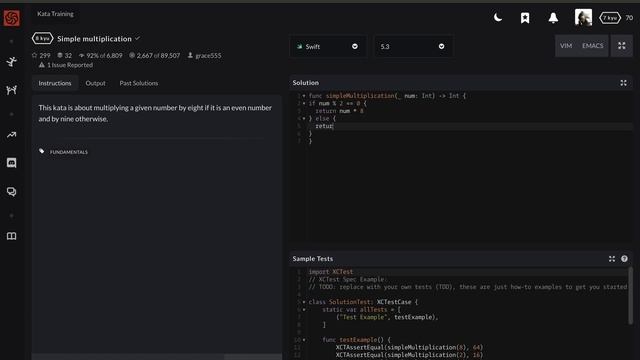Toggle dark mode moon icon

point(498,18)
